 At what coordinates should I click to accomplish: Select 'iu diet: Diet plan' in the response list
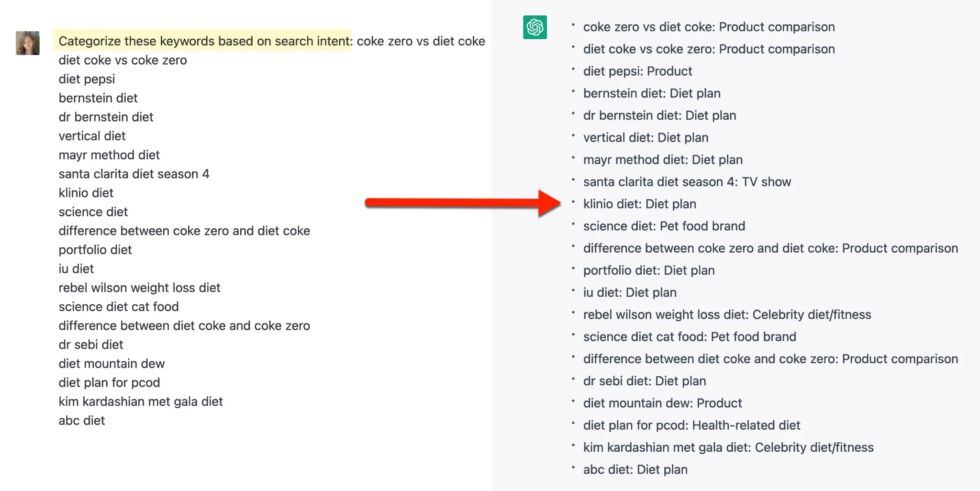pyautogui.click(x=630, y=292)
